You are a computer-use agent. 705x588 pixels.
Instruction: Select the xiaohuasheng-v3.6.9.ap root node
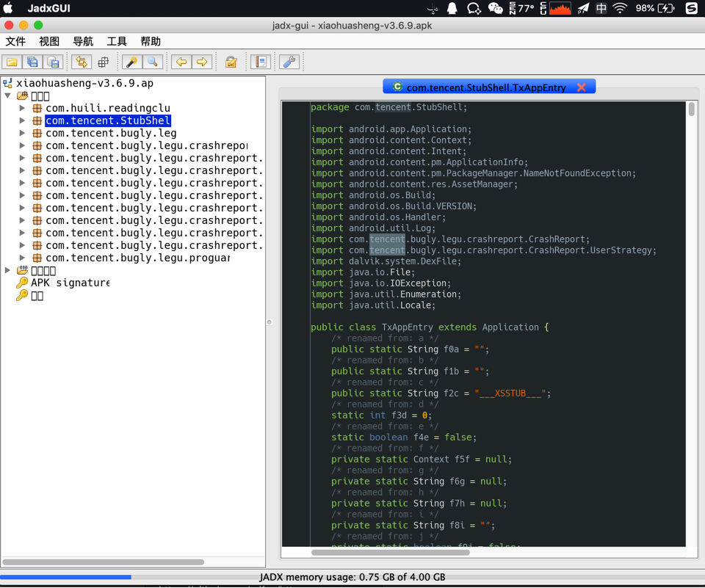point(85,83)
